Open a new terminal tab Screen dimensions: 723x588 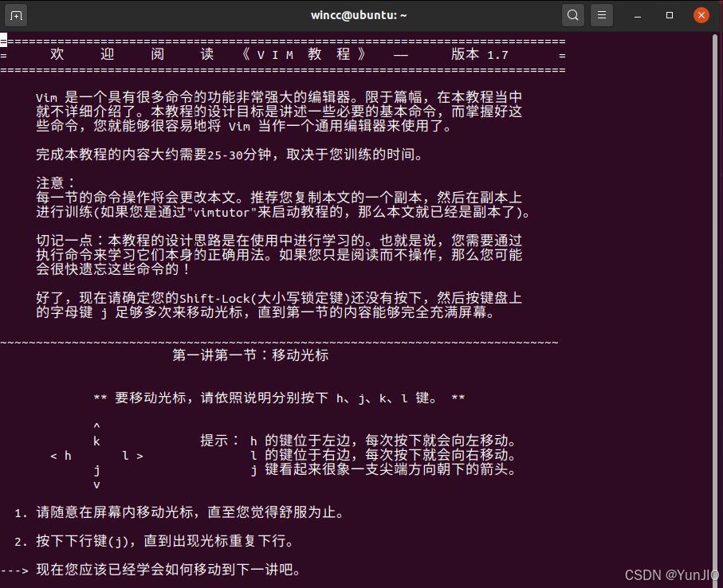click(x=18, y=15)
